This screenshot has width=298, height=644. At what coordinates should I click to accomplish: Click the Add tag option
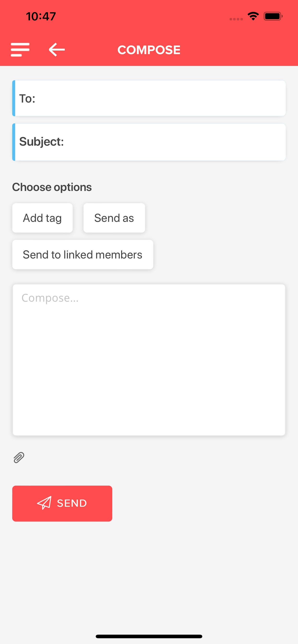pyautogui.click(x=42, y=218)
